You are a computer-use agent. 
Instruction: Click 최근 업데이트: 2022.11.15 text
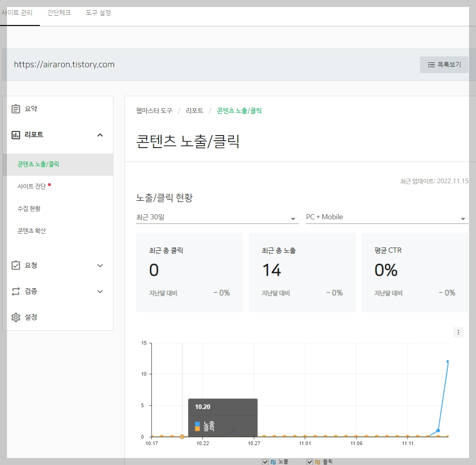tap(434, 181)
